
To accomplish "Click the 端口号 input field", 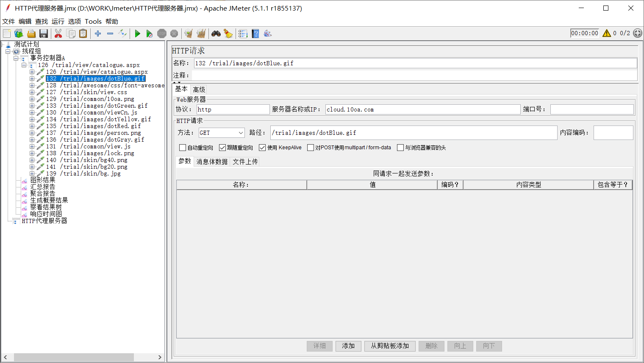I will click(x=592, y=109).
